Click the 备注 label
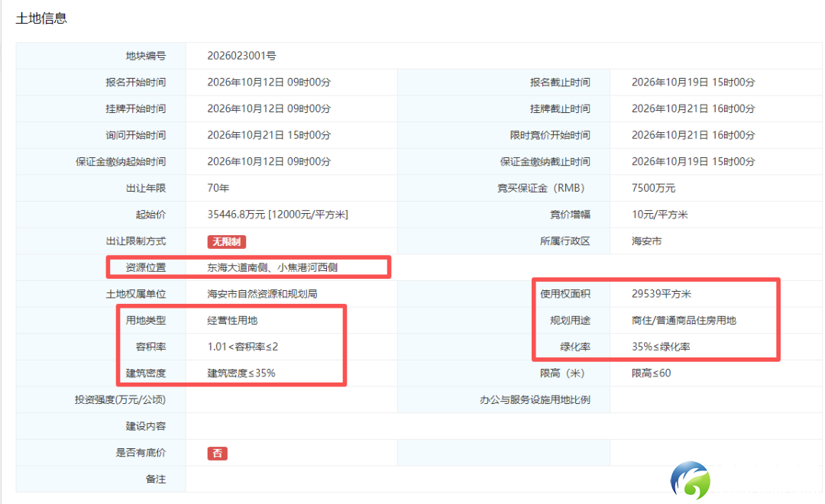 [156, 480]
